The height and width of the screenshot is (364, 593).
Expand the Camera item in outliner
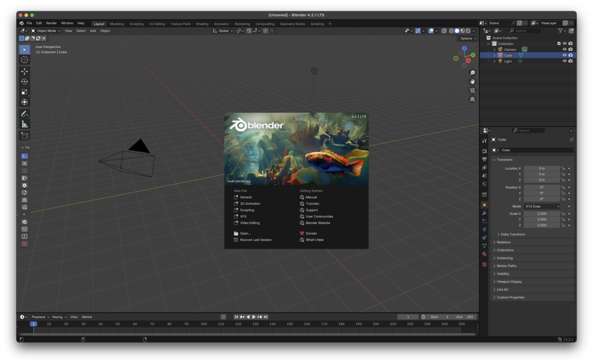point(494,49)
